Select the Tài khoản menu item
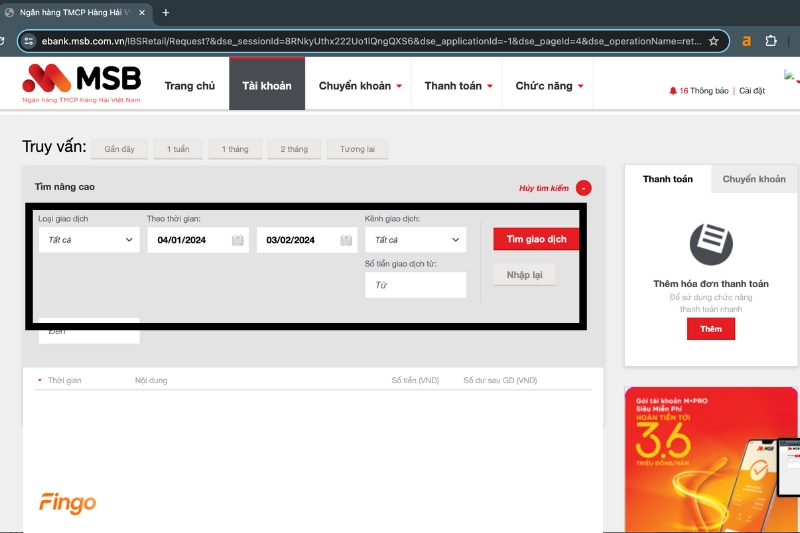Viewport: 800px width, 533px height. (267, 84)
